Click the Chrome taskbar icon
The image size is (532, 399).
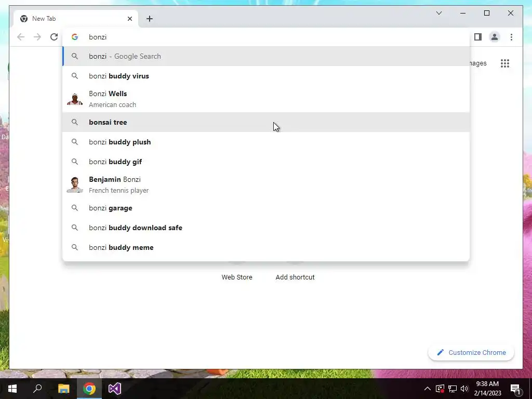pos(89,389)
